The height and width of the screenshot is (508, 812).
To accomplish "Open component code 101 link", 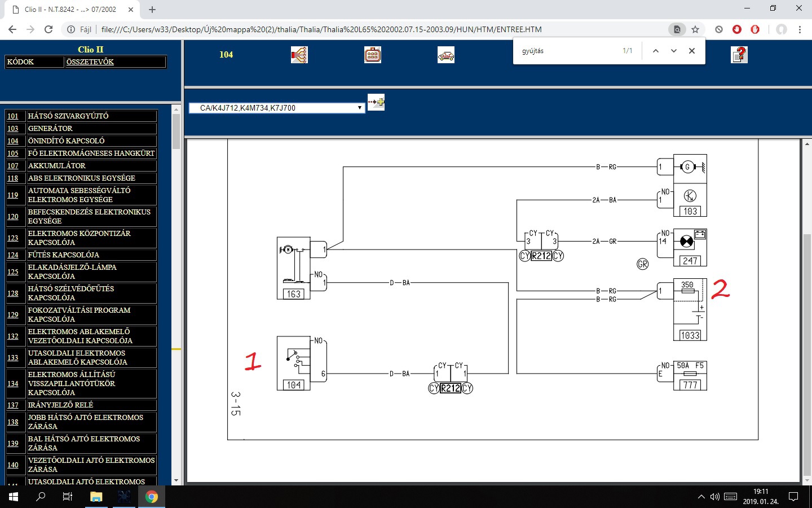I will pos(13,116).
